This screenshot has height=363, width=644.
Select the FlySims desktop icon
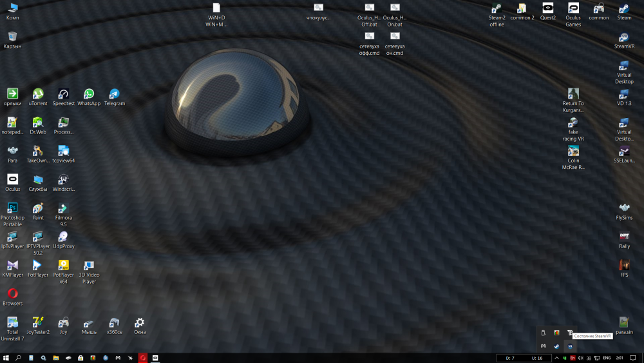click(x=624, y=211)
